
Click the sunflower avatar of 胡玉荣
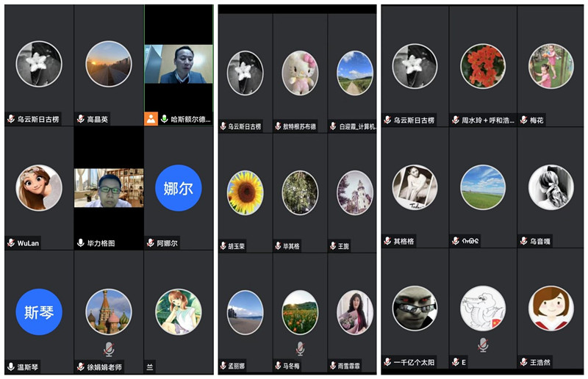(245, 192)
